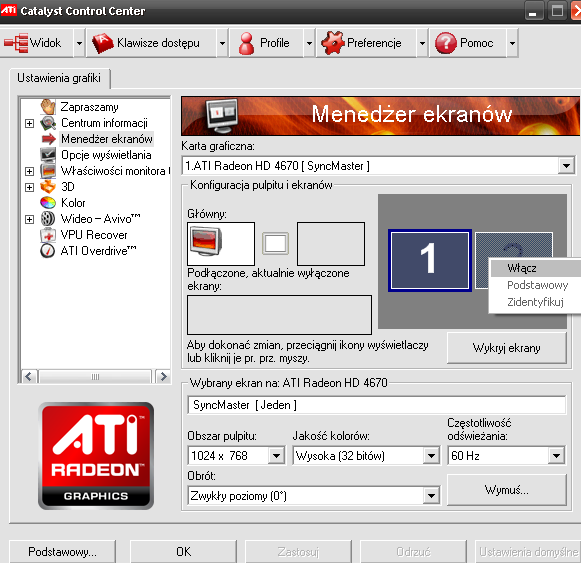Open the Obszar pulpitu resolution dropdown
581x563 pixels.
tap(277, 456)
